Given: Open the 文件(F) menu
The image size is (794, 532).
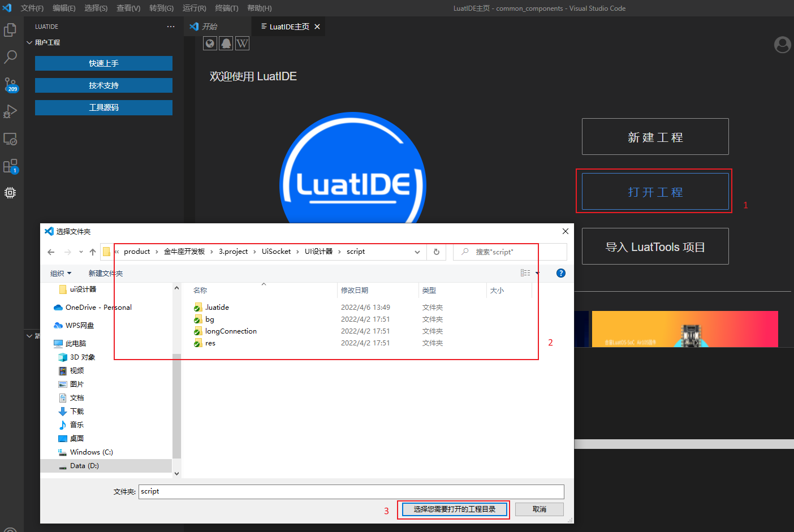Looking at the screenshot, I should point(32,8).
